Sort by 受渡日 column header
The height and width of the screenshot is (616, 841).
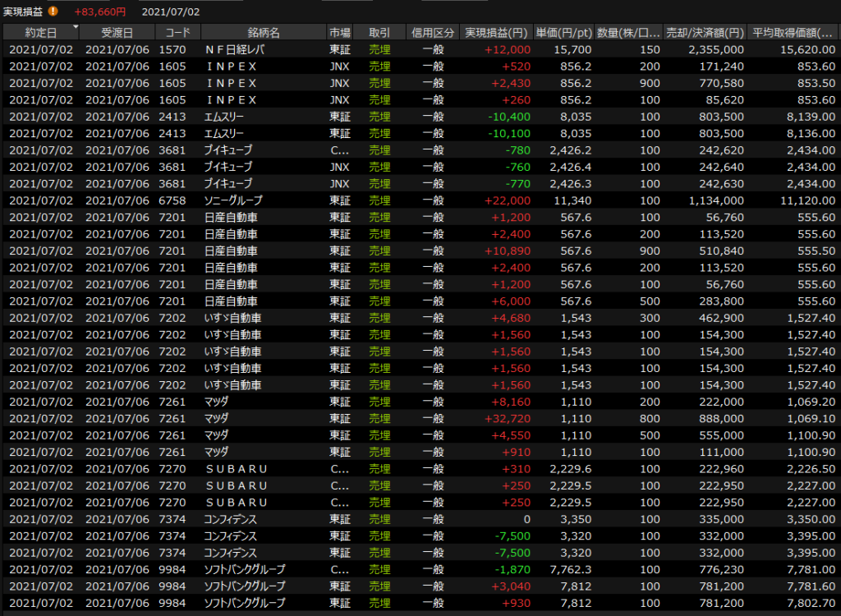click(117, 33)
